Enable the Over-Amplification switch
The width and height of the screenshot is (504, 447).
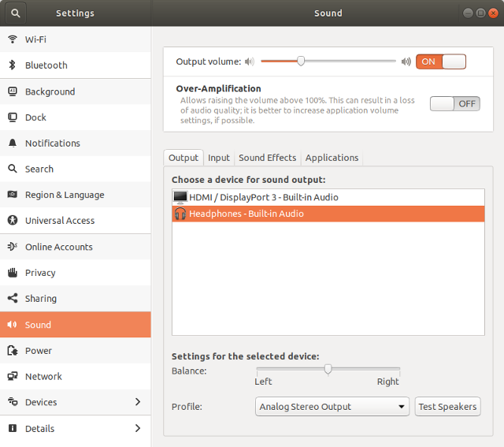coord(454,103)
